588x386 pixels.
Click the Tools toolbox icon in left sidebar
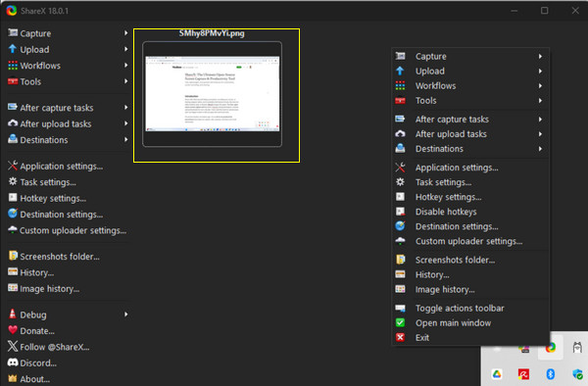[13, 81]
